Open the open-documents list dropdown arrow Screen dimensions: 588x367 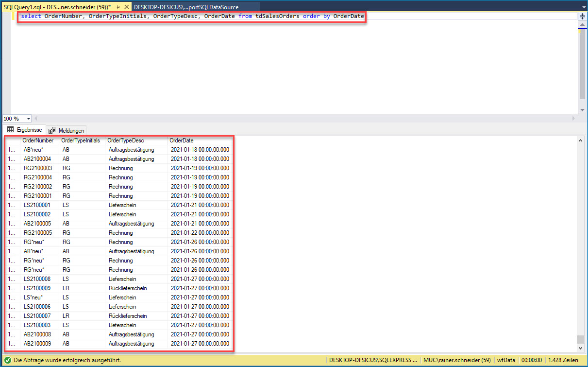[582, 7]
